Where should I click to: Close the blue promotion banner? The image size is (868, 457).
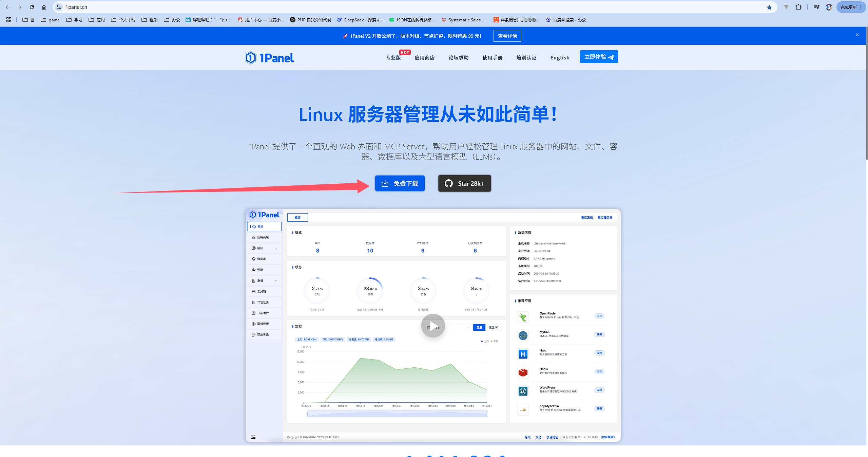[x=857, y=35]
